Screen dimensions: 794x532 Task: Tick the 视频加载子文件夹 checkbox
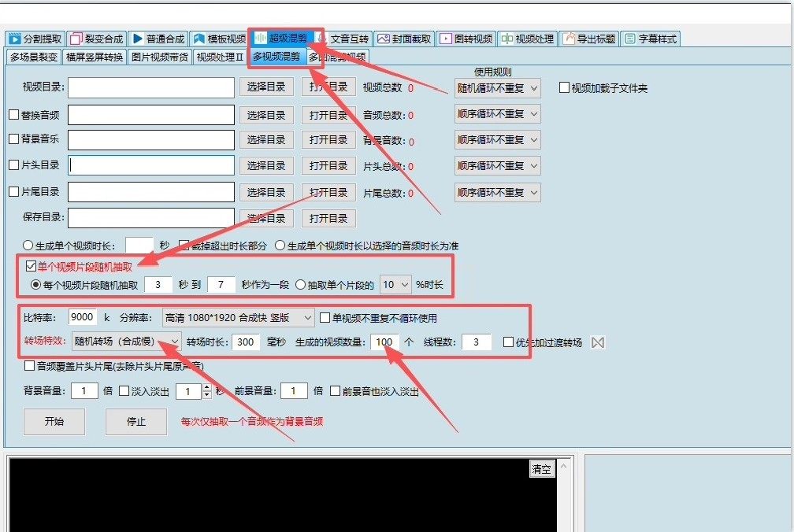tap(564, 87)
